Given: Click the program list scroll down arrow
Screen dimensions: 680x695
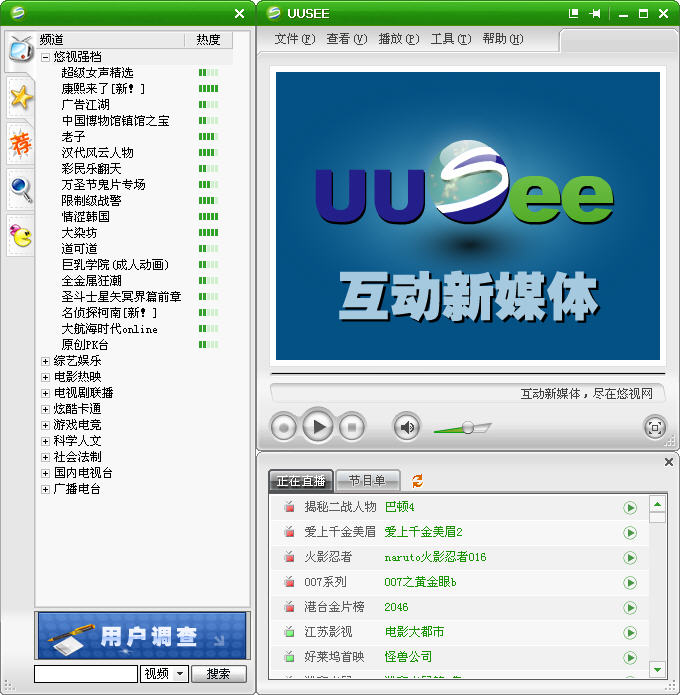Looking at the screenshot, I should coord(657,669).
